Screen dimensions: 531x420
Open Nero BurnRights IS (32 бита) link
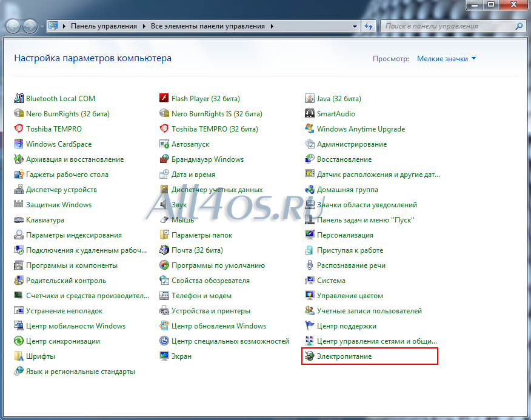pos(217,114)
